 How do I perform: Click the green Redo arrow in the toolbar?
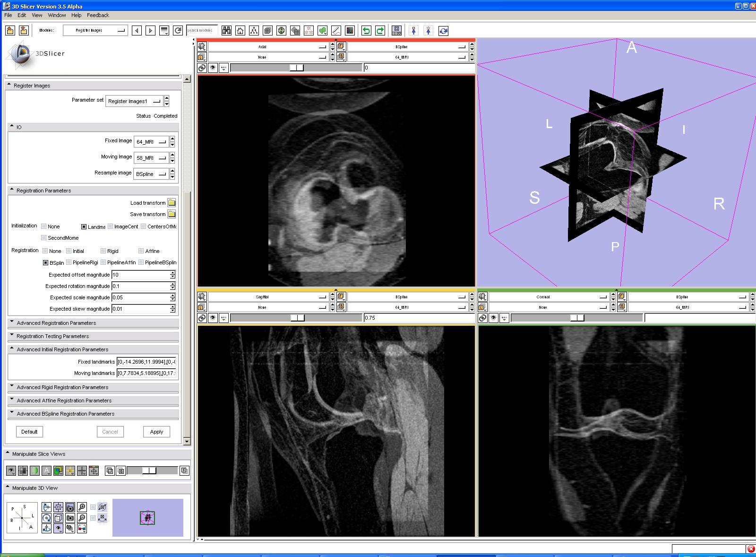(380, 31)
